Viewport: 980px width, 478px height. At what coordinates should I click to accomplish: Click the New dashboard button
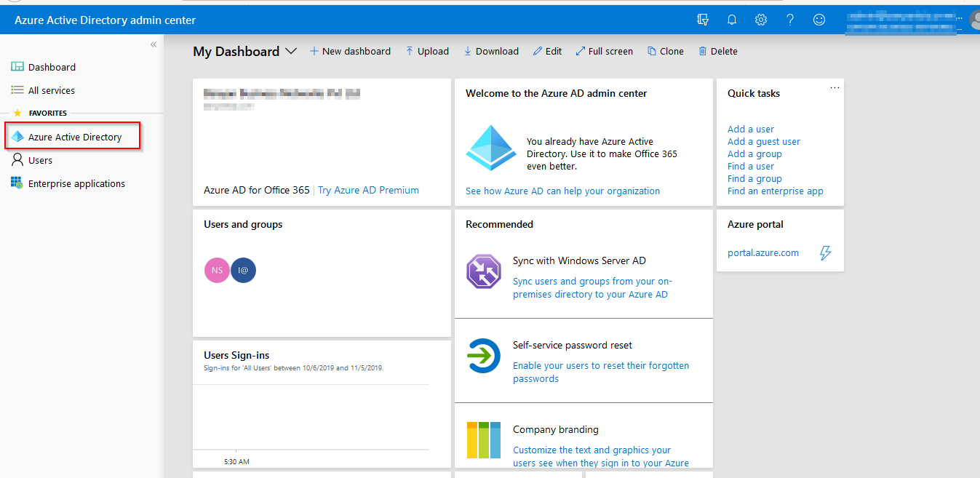(x=350, y=52)
